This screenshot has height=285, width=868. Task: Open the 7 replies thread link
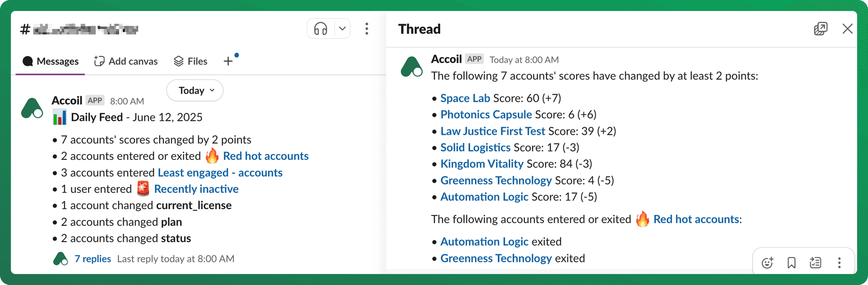tap(93, 259)
